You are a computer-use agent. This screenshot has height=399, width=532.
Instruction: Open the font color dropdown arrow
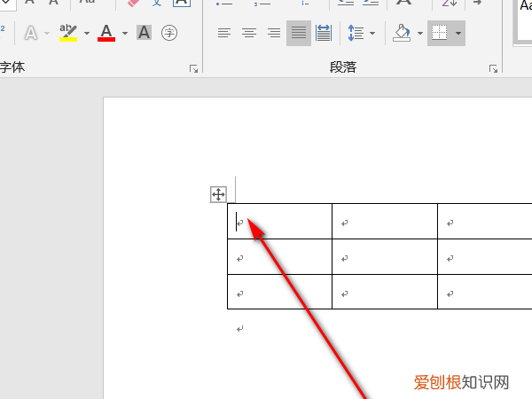[x=125, y=34]
